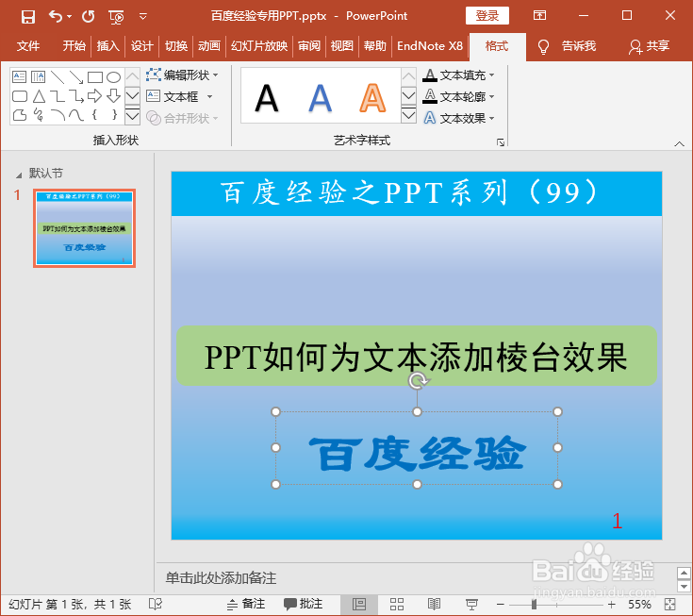Select horizontal text box shape

pyautogui.click(x=20, y=77)
